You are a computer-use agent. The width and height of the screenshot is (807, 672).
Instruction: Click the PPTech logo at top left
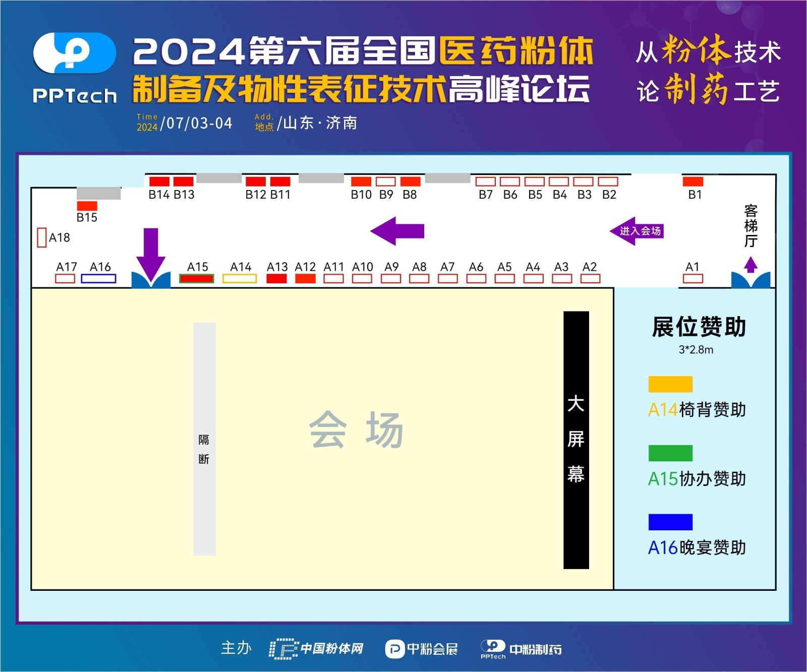(75, 68)
